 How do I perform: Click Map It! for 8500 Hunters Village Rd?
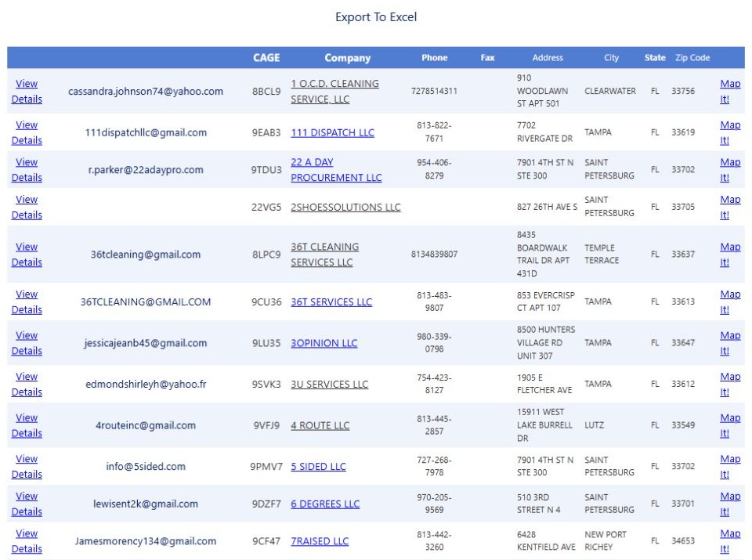point(730,343)
